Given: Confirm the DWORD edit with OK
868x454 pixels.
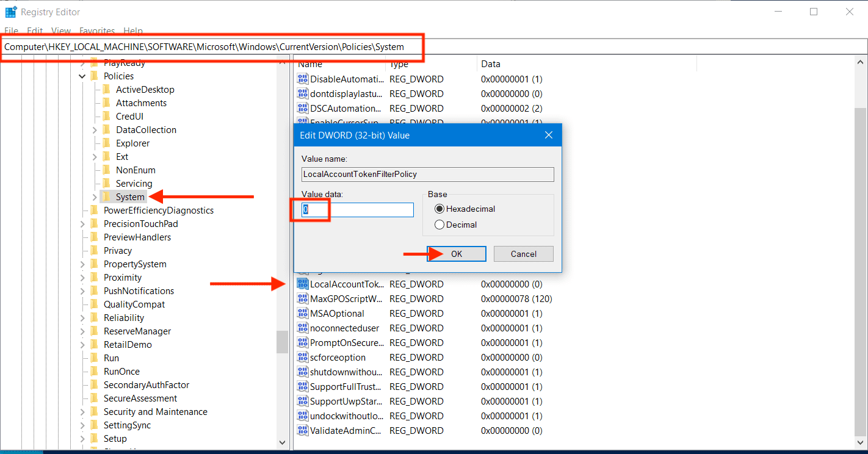Looking at the screenshot, I should pos(457,254).
